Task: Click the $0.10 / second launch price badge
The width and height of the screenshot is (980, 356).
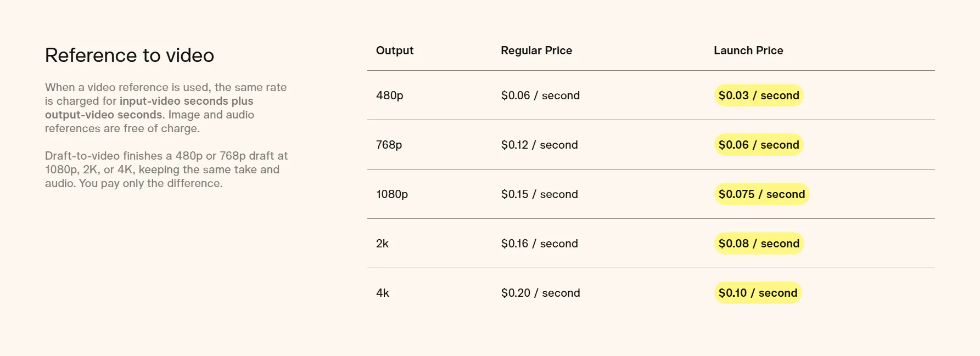Action: (758, 293)
